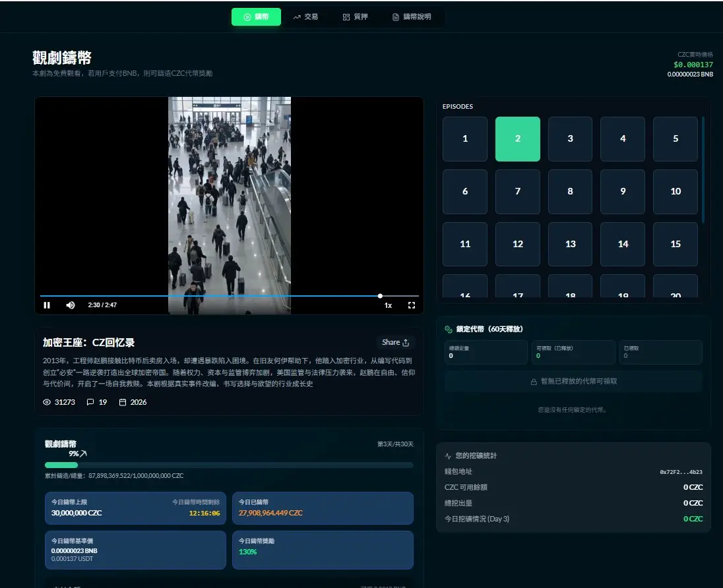Select episode 8
The image size is (723, 588).
(571, 191)
